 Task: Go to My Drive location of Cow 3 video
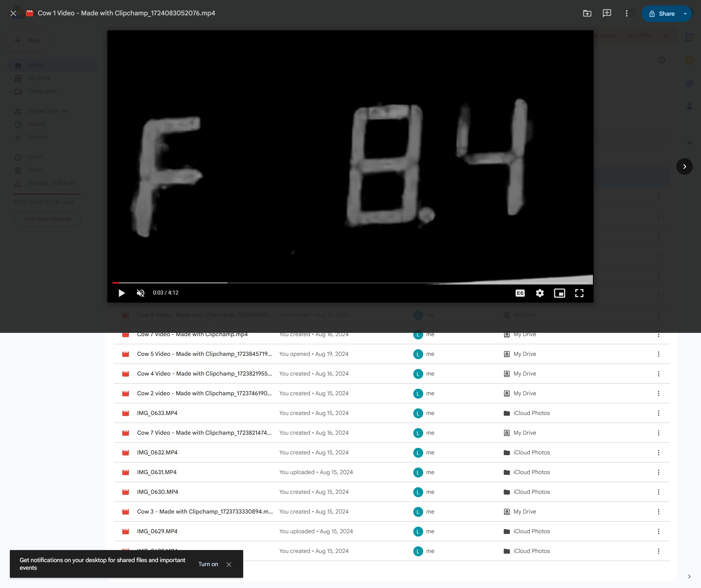pos(520,512)
